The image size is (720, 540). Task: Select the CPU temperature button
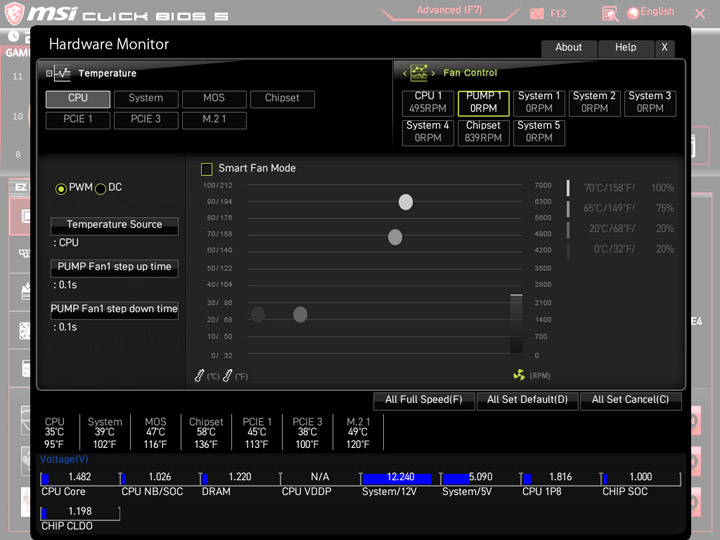pyautogui.click(x=78, y=99)
